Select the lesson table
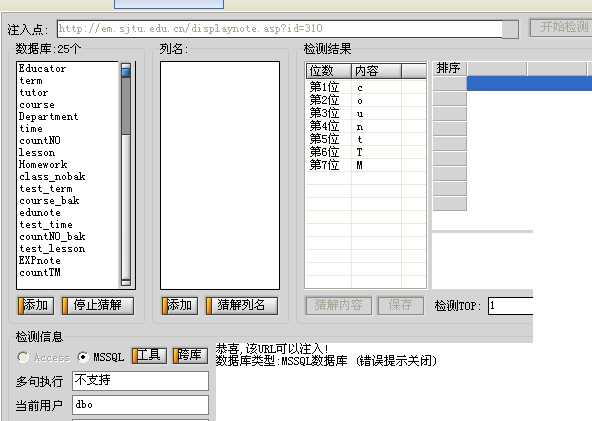The image size is (592, 421). click(x=37, y=153)
